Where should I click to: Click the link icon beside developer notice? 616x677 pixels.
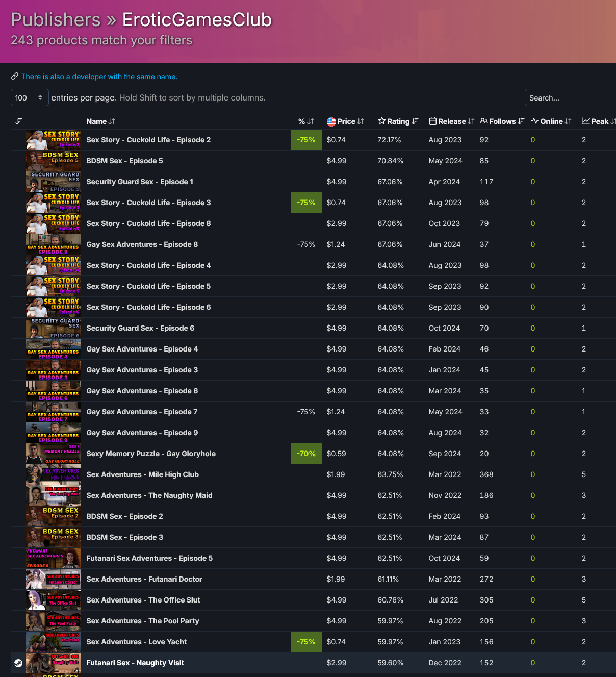[x=15, y=77]
